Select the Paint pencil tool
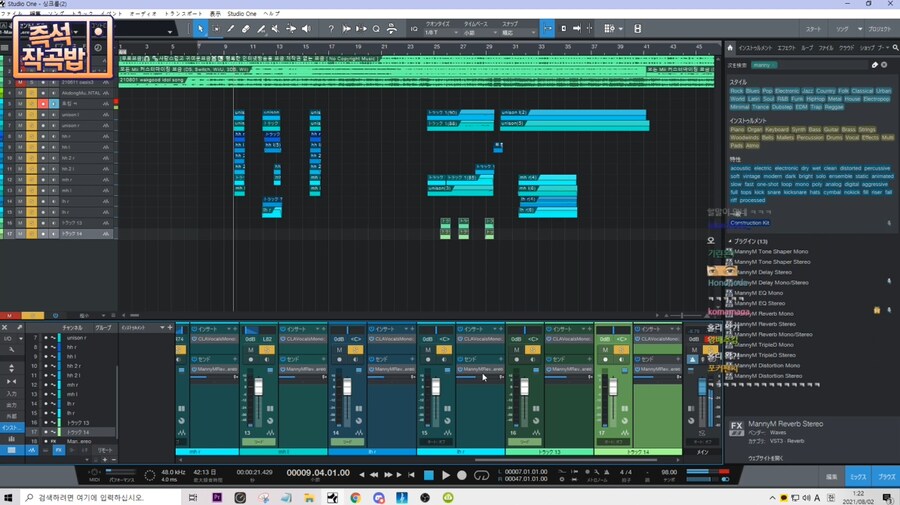This screenshot has width=900, height=505. 231,28
